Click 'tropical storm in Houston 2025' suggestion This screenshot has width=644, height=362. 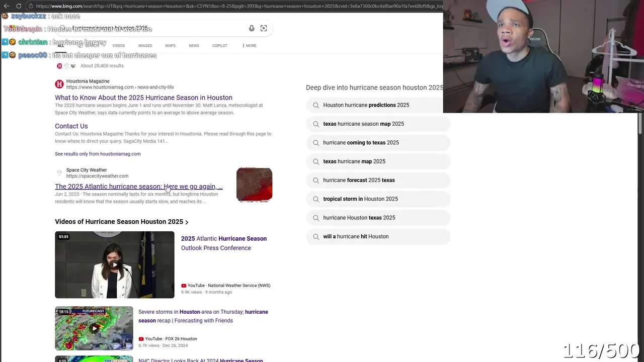click(377, 199)
